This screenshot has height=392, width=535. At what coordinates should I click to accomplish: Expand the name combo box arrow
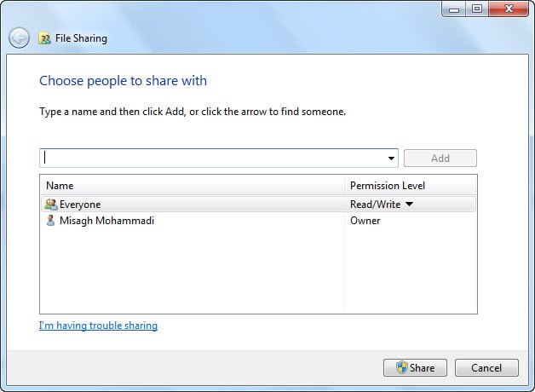pyautogui.click(x=392, y=159)
